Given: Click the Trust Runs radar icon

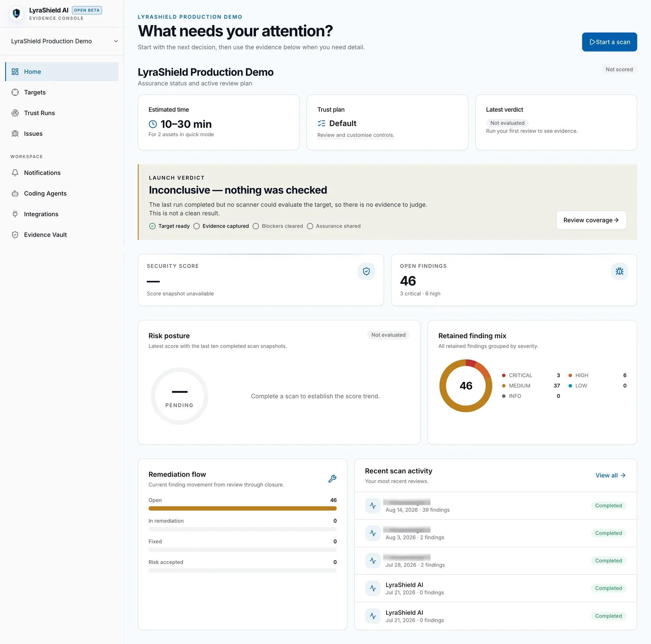Looking at the screenshot, I should 15,113.
